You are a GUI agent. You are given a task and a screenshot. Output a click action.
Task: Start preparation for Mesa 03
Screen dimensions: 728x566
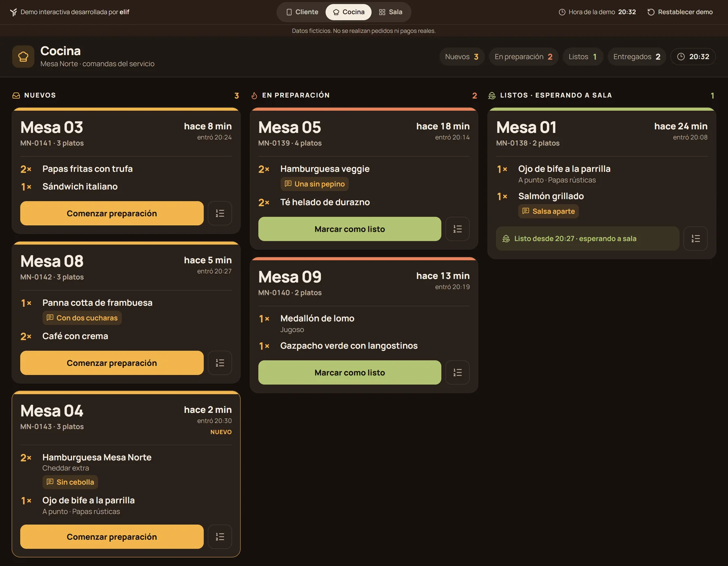click(112, 213)
